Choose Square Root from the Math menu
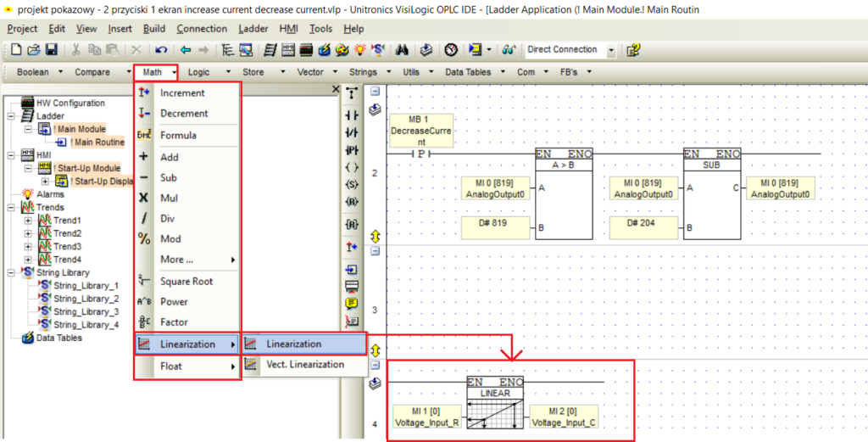This screenshot has width=868, height=442. coord(187,282)
